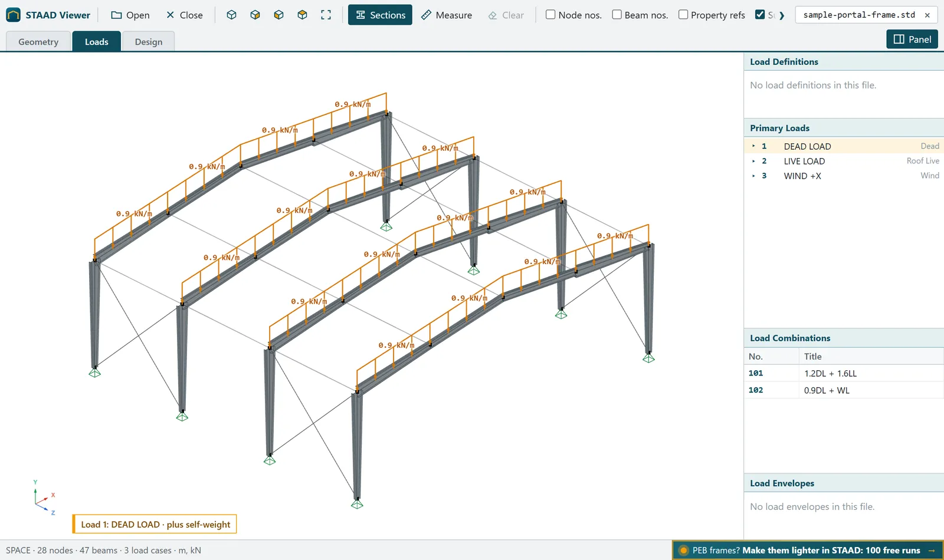The image size is (944, 560).
Task: Switch to isometric view cube icon
Action: 231,15
